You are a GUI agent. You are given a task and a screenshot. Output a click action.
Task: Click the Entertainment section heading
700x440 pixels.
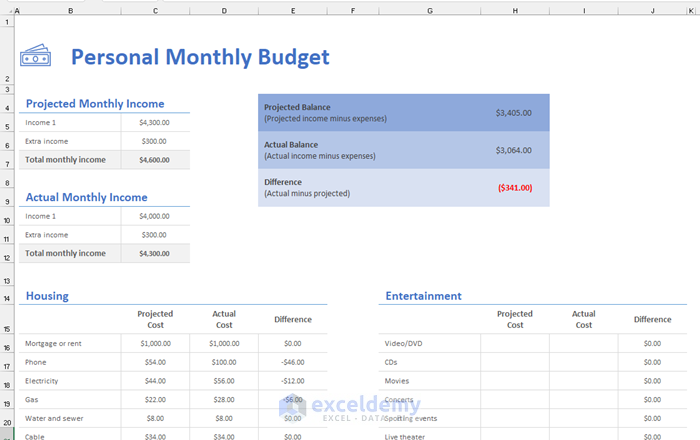[424, 296]
